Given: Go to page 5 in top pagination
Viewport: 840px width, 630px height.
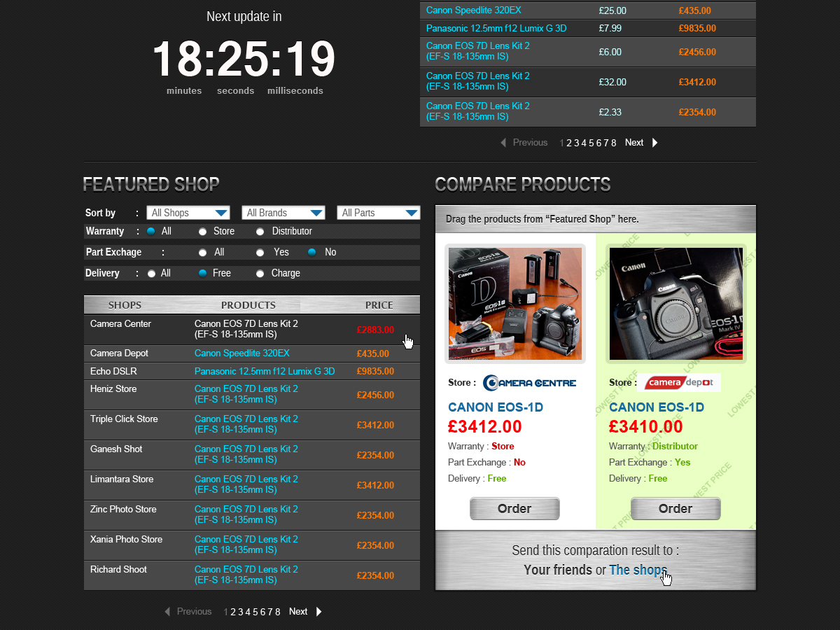Looking at the screenshot, I should coord(591,143).
